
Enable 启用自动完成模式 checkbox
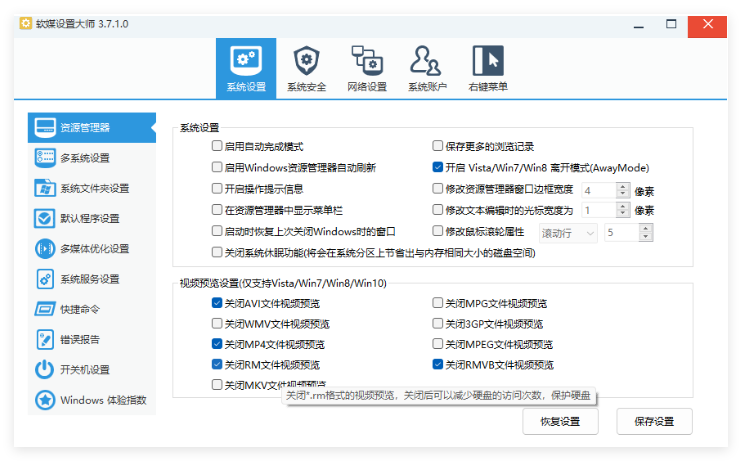coord(217,146)
